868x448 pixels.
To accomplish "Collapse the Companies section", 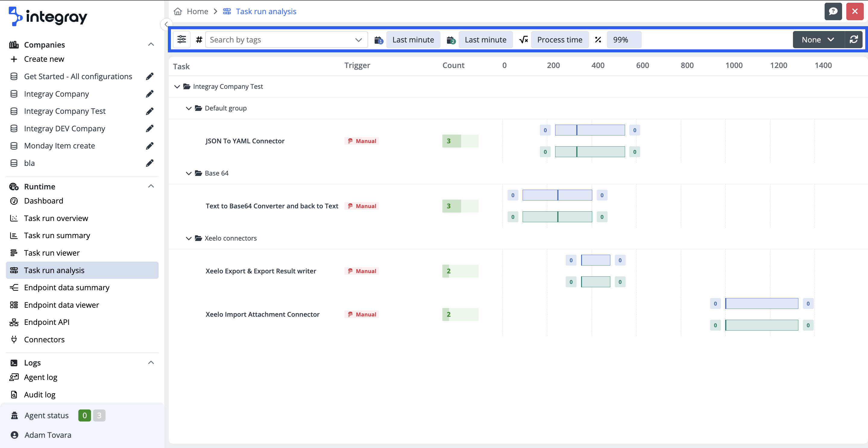I will point(151,44).
